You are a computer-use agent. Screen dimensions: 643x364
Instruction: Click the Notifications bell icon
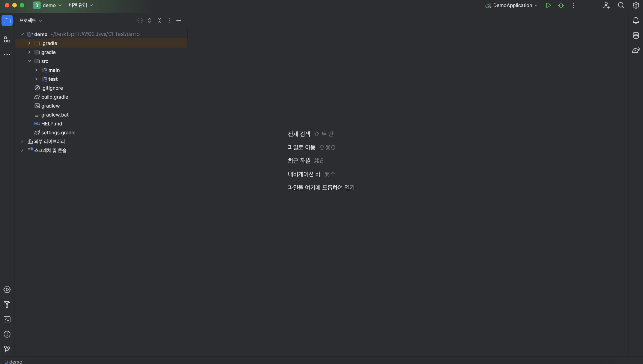635,21
